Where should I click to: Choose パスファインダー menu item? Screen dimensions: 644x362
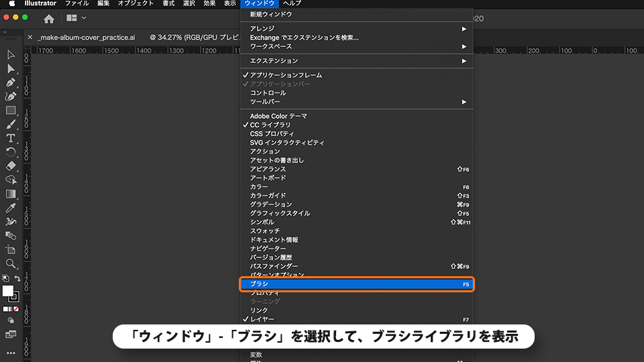(356, 266)
